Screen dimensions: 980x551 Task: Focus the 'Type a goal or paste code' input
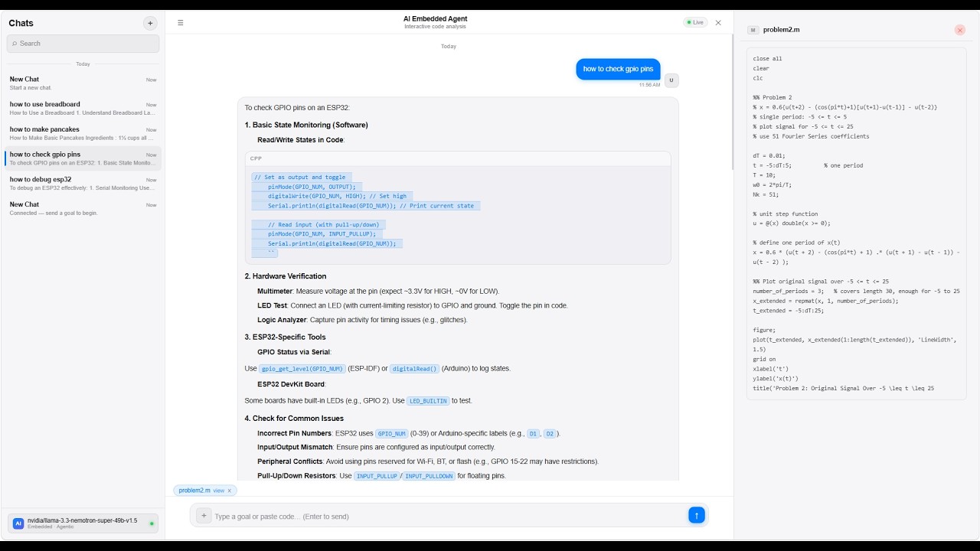448,517
